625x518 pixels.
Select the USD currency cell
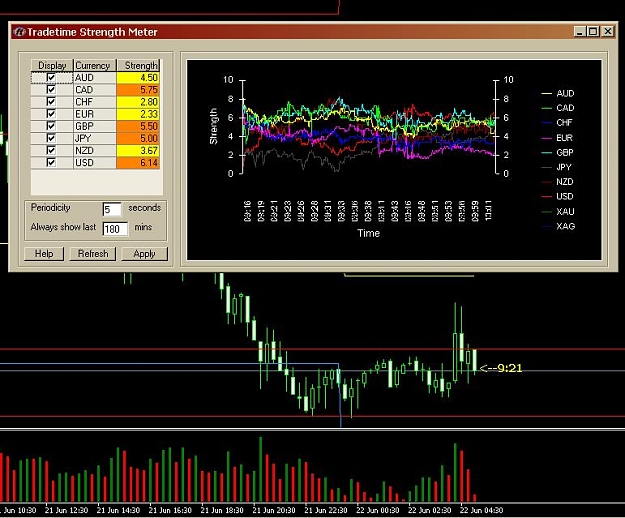click(94, 163)
